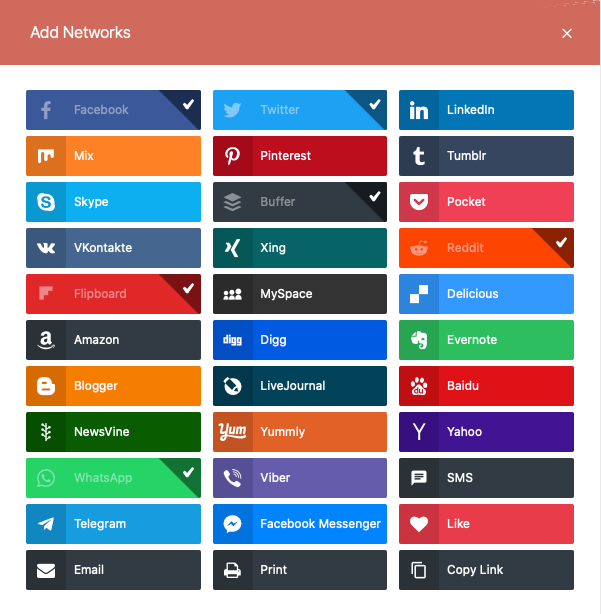
Task: Click the Like heart icon
Action: pyautogui.click(x=419, y=524)
